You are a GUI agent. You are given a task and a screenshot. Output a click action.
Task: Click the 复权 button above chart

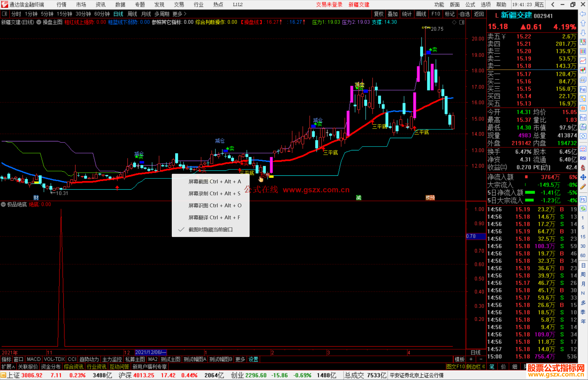(x=379, y=14)
